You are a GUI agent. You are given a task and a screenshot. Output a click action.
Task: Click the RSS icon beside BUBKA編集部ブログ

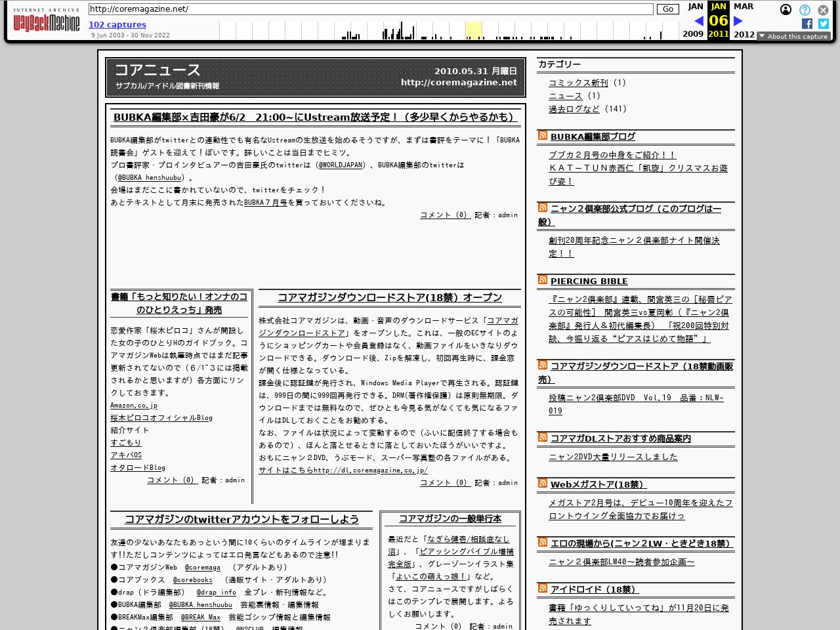pos(543,135)
